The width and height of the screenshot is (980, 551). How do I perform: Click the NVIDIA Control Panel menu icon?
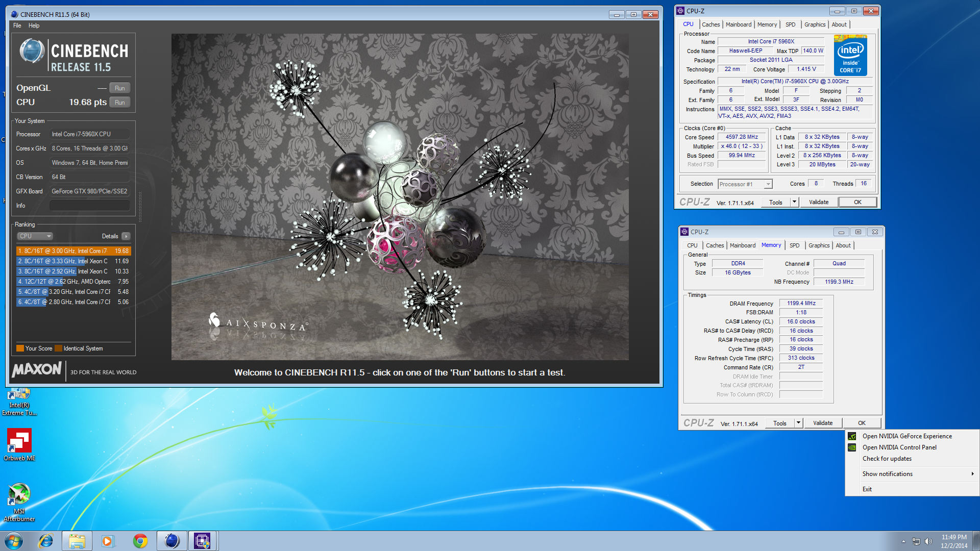tap(852, 447)
